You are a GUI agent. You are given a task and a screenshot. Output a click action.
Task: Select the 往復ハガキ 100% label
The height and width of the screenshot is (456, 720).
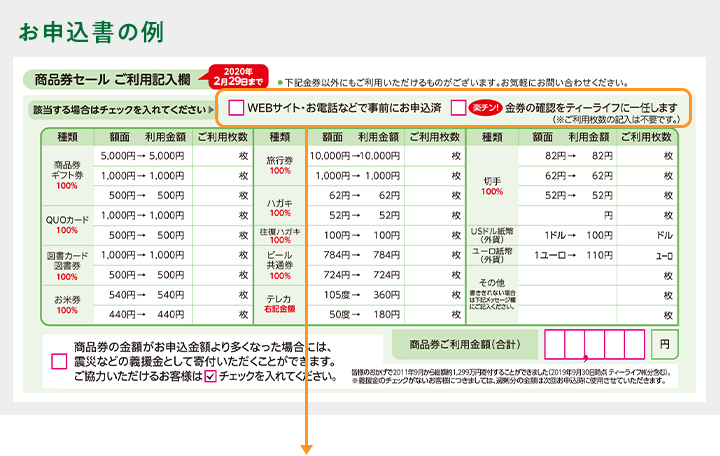click(280, 236)
